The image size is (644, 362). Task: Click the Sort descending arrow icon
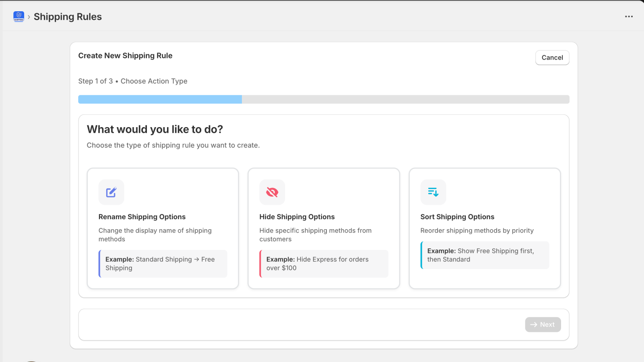[433, 192]
